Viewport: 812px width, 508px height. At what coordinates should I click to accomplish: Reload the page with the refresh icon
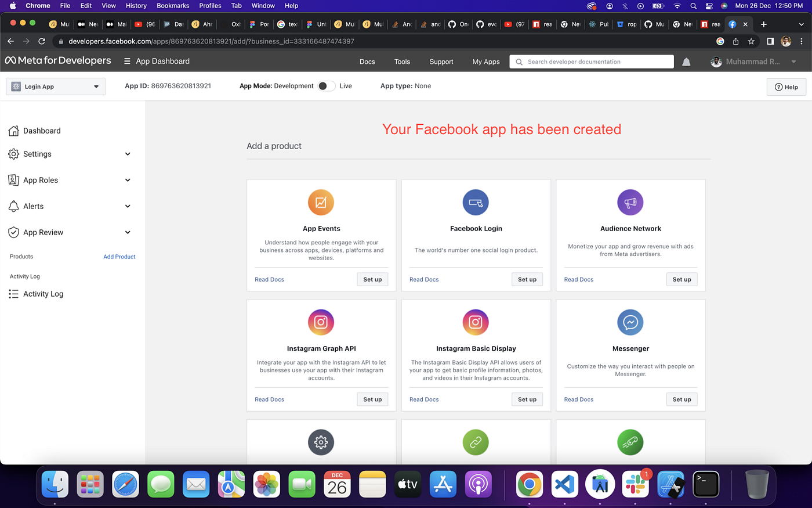pos(42,41)
